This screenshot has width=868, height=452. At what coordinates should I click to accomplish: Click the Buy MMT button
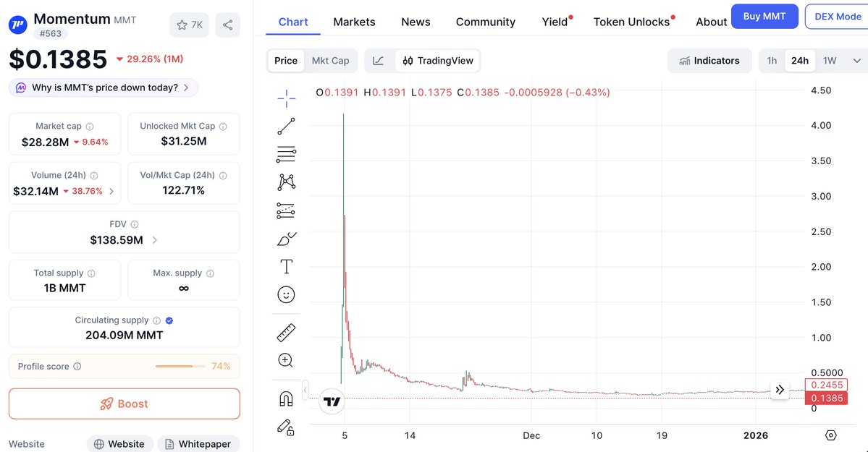coord(764,16)
